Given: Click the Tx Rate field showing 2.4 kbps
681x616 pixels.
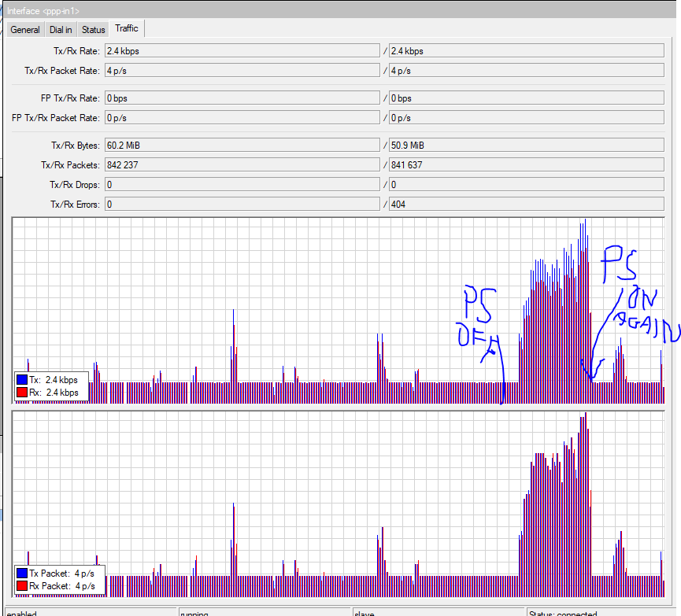Looking at the screenshot, I should [242, 51].
